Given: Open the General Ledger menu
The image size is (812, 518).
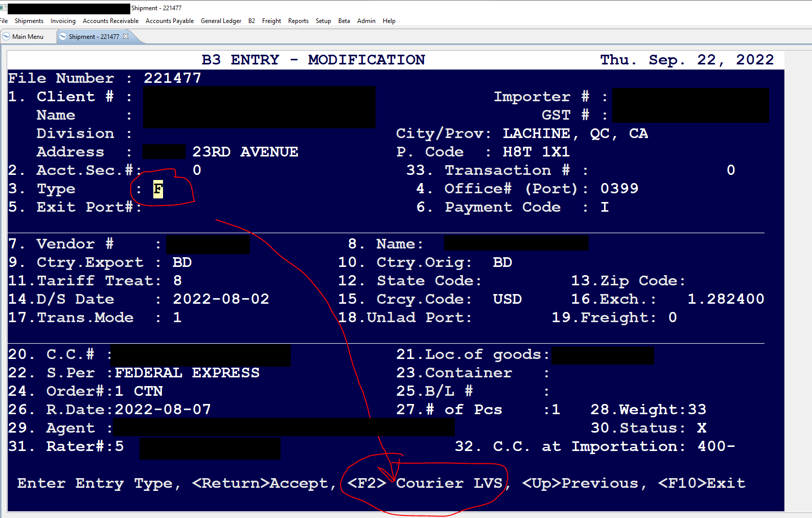Looking at the screenshot, I should pyautogui.click(x=221, y=21).
